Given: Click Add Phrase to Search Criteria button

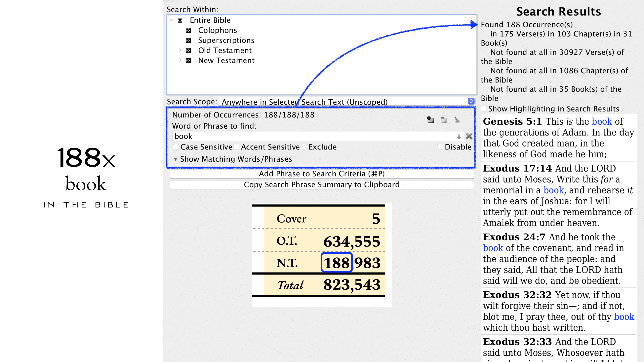Looking at the screenshot, I should 321,174.
